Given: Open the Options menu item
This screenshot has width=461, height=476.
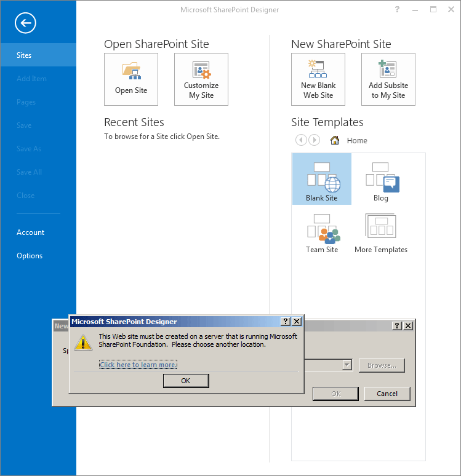Looking at the screenshot, I should point(30,256).
